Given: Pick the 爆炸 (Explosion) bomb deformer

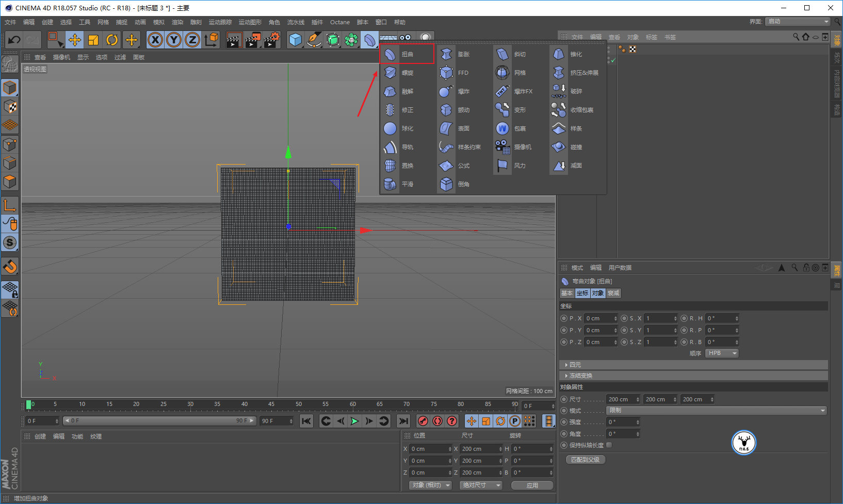Looking at the screenshot, I should click(456, 91).
